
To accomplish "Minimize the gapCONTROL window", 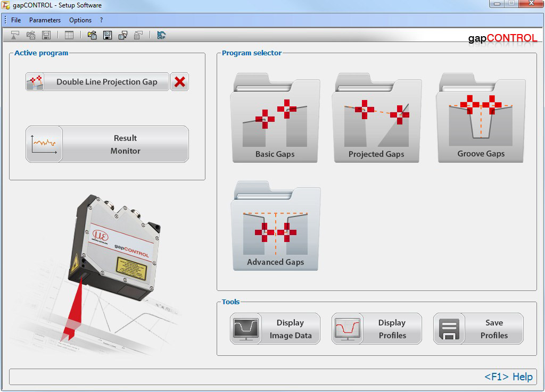I will (x=497, y=4).
